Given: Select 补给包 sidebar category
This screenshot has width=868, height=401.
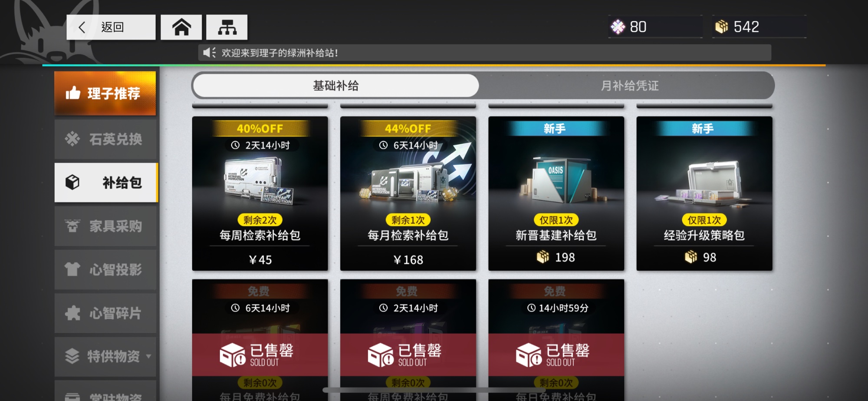Looking at the screenshot, I should tap(106, 182).
